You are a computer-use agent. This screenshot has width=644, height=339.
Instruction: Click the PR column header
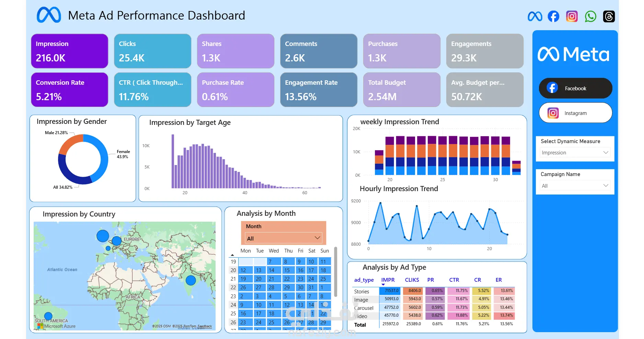point(430,280)
